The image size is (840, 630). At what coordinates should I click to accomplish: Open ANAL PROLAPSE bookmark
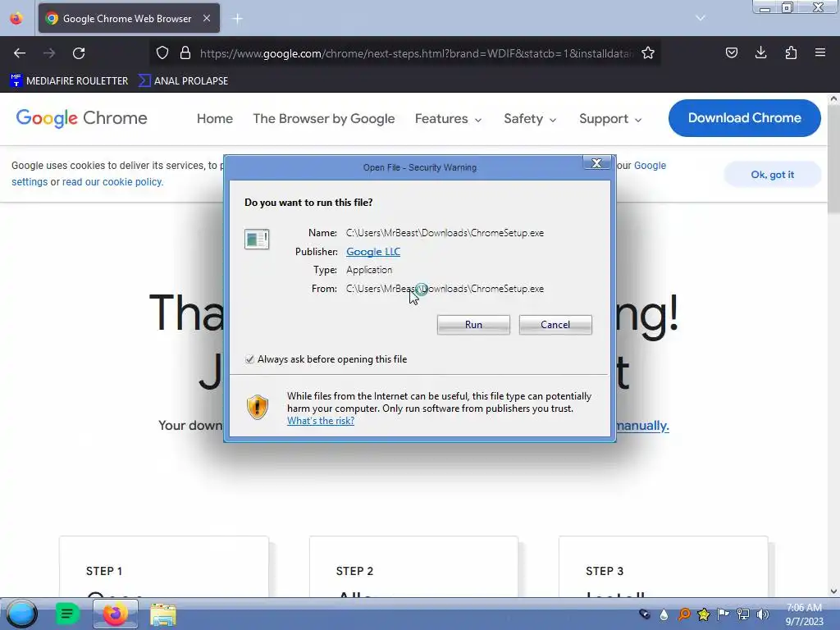click(x=183, y=81)
